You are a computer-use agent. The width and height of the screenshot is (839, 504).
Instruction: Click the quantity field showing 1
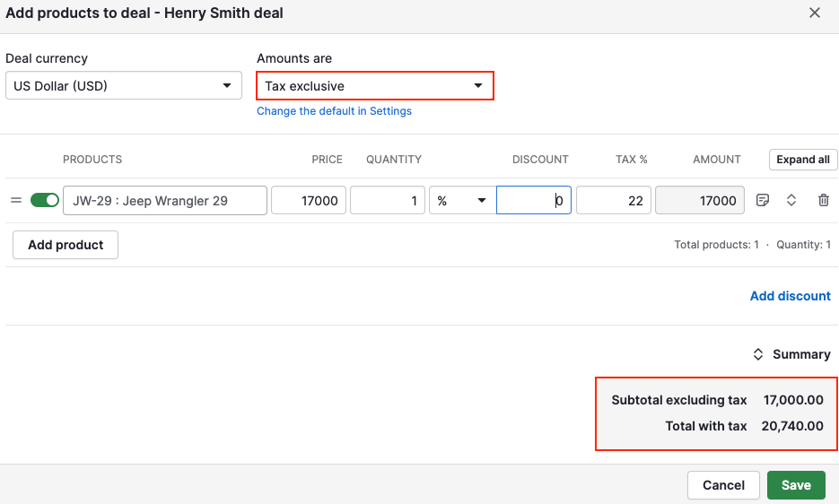tap(388, 201)
